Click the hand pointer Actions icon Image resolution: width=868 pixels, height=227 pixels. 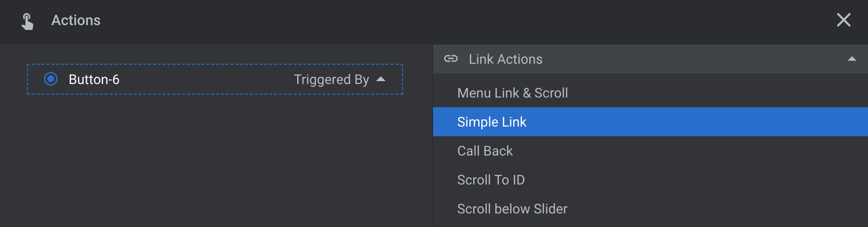(x=28, y=21)
